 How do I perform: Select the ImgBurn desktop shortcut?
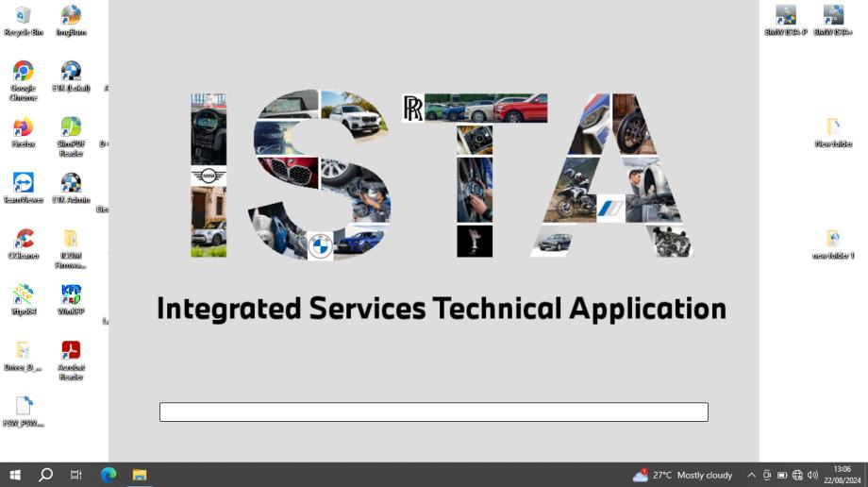coord(71,21)
